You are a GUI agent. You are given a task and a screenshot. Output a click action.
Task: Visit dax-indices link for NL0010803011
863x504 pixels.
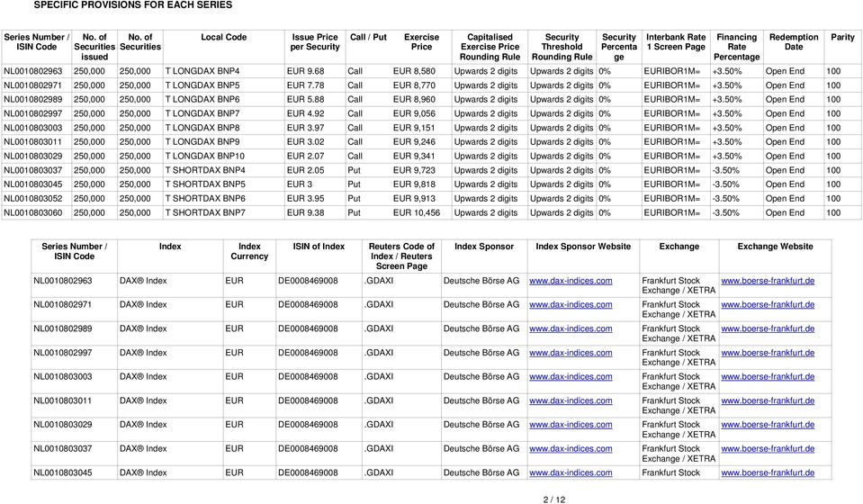pos(571,400)
